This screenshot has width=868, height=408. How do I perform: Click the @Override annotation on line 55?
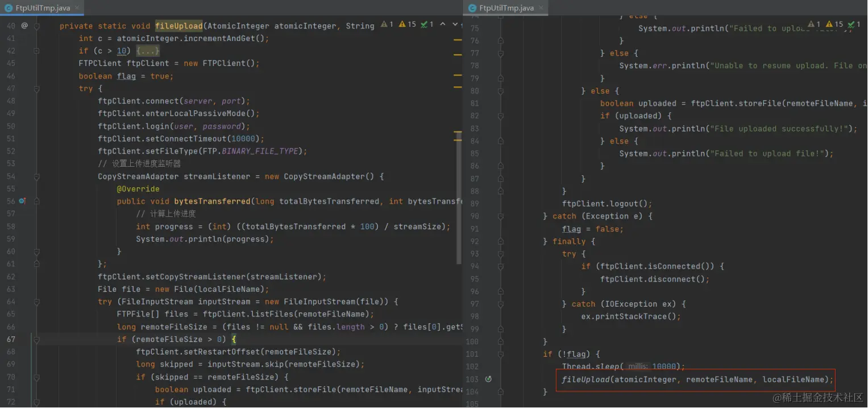tap(138, 189)
